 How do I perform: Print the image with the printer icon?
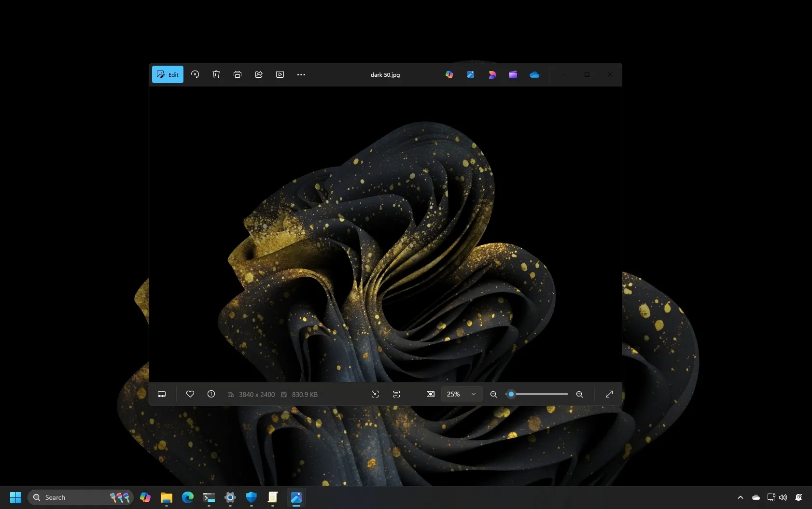[x=238, y=74]
